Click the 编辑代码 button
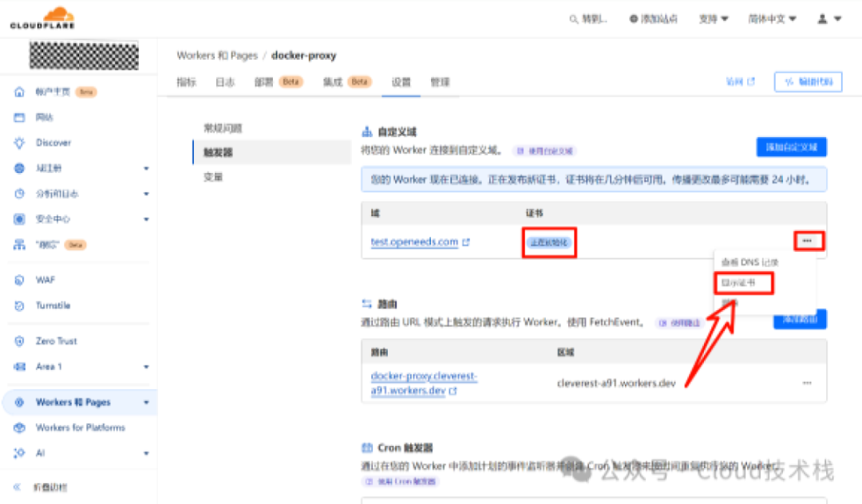Image resolution: width=862 pixels, height=504 pixels. 808,82
